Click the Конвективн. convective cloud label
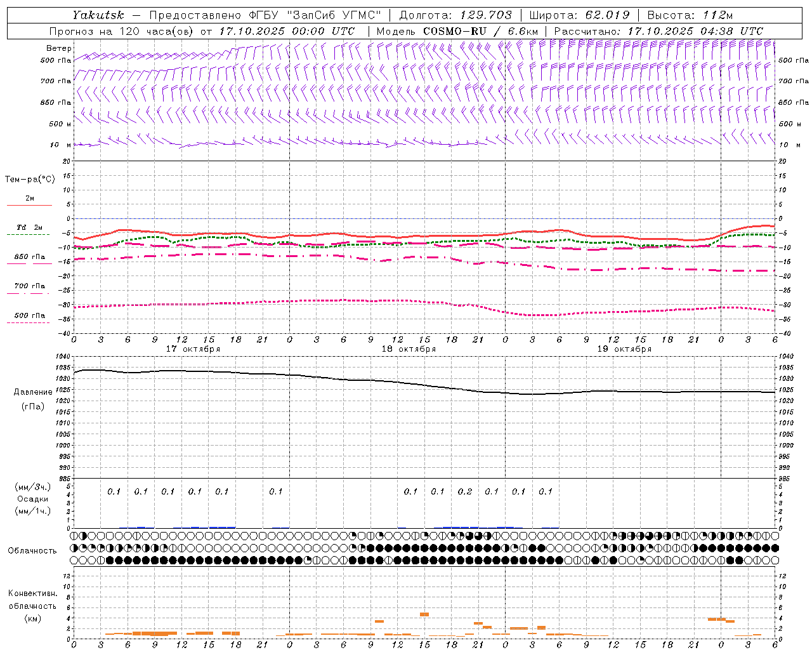Image resolution: width=812 pixels, height=650 pixels. 32,594
